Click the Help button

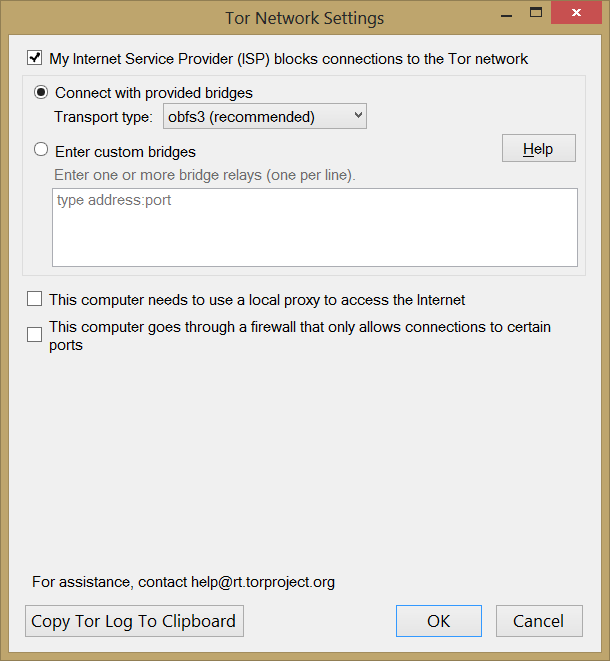538,149
